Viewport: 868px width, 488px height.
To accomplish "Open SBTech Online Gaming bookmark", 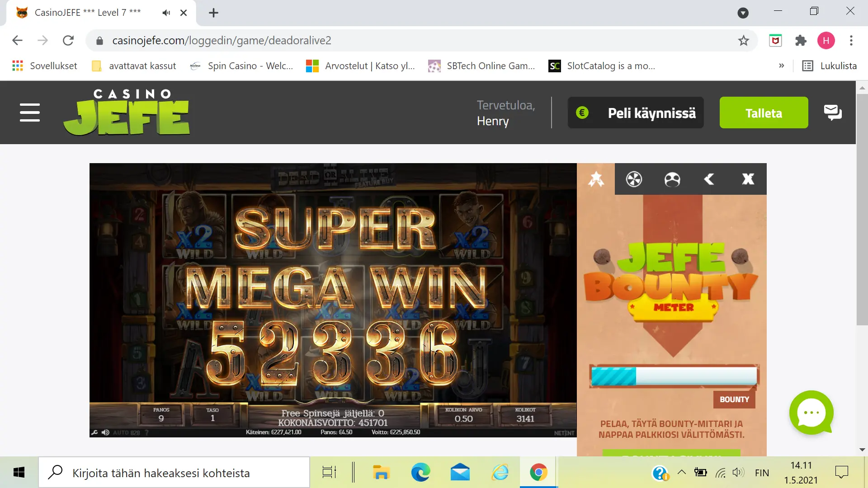I will click(481, 66).
